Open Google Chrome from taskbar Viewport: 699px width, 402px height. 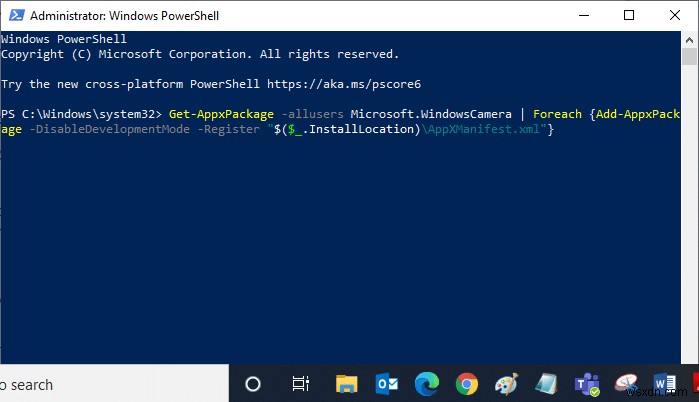467,384
